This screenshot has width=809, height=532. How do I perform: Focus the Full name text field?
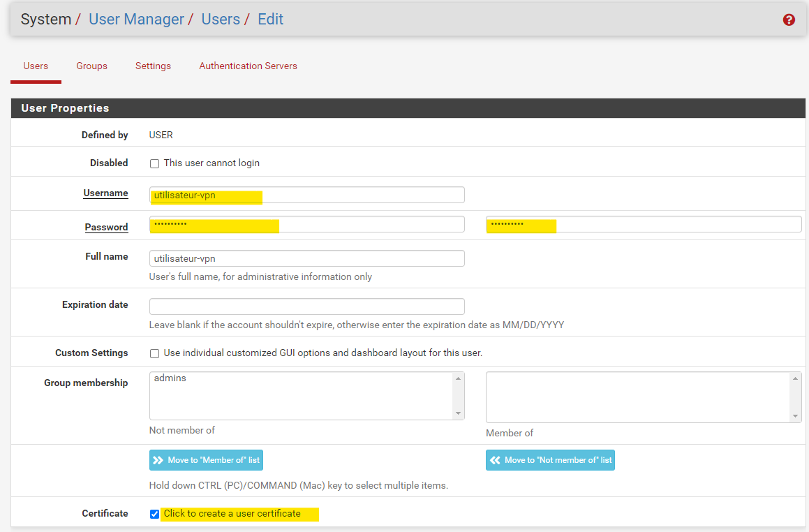tap(306, 258)
